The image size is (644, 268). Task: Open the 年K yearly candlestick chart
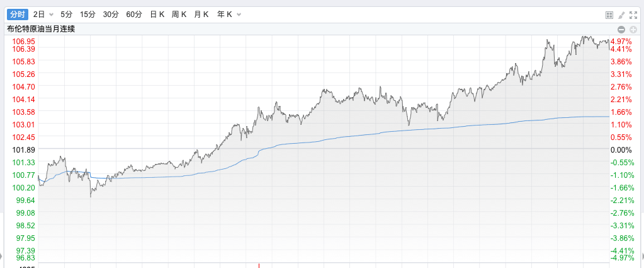click(224, 14)
